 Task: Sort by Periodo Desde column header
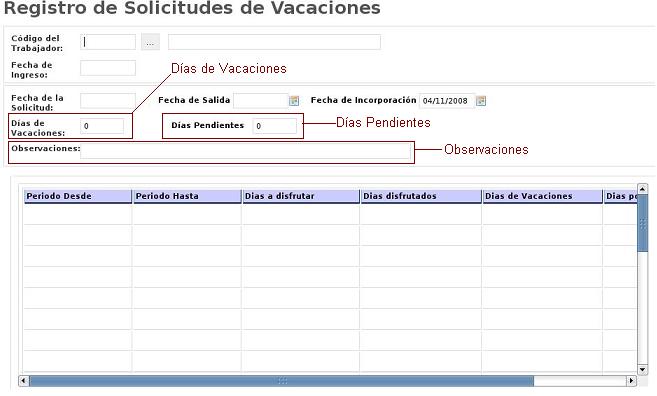pos(78,196)
